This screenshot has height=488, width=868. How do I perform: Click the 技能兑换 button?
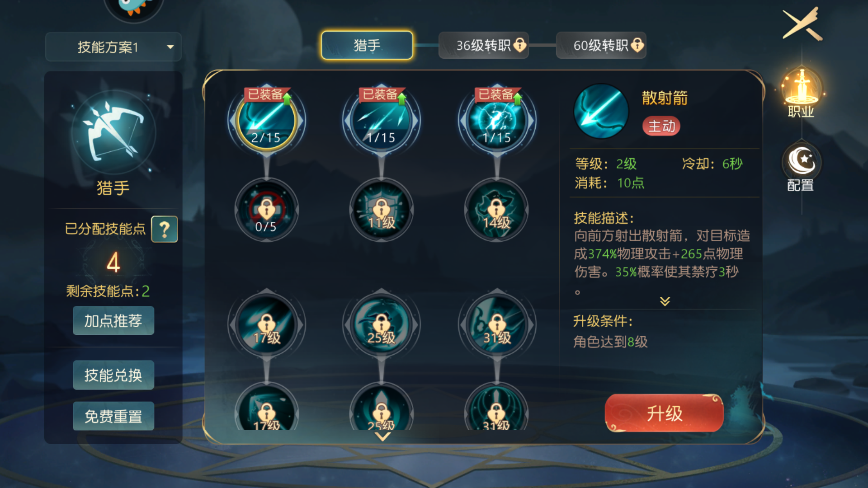click(x=113, y=375)
